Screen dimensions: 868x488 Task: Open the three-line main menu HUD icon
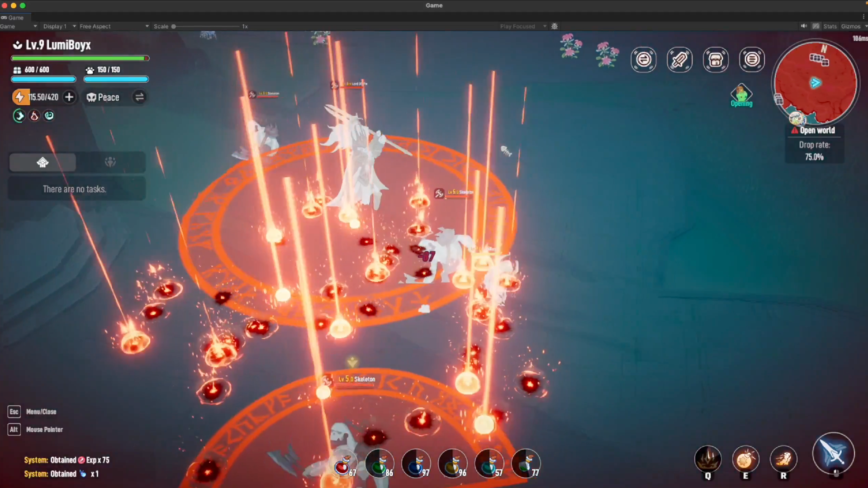[x=752, y=60]
